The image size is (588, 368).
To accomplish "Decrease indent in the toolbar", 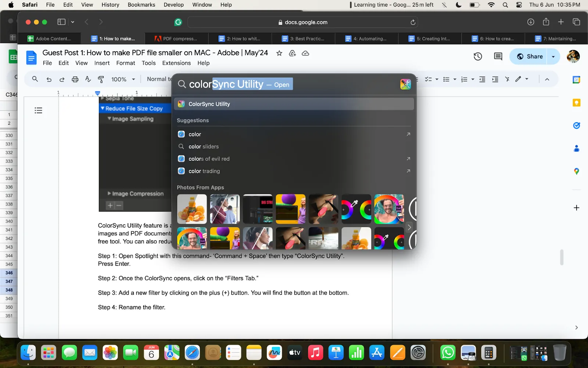I will [482, 79].
